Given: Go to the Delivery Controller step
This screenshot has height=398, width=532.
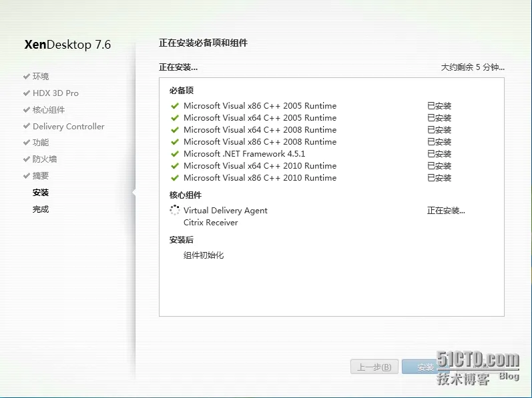Looking at the screenshot, I should click(69, 127).
